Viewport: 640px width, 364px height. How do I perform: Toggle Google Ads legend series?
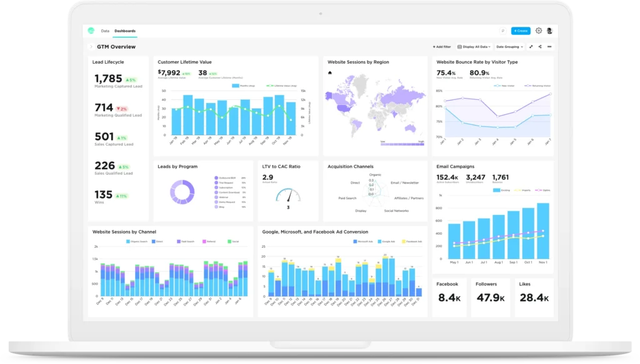(x=386, y=242)
